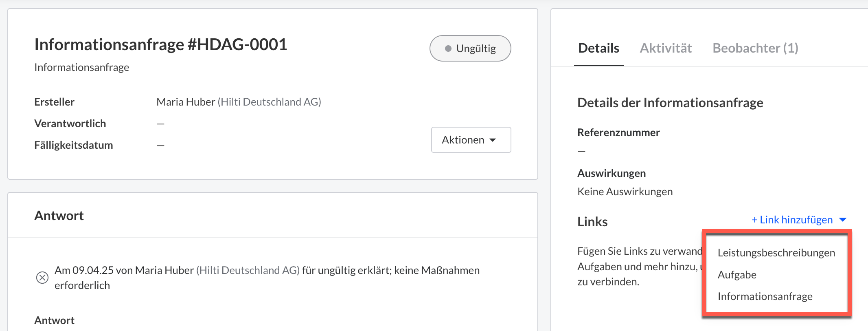Click the circled X void icon
Screen dimensions: 868x331
click(x=42, y=278)
